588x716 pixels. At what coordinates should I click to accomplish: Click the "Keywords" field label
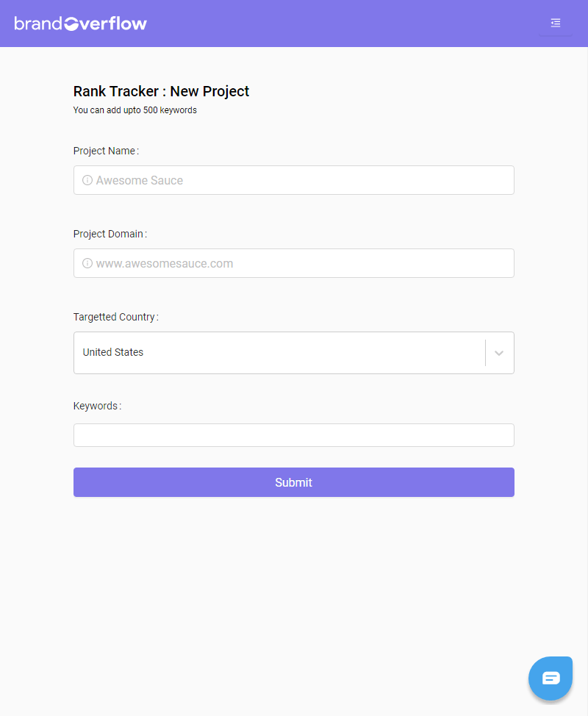pyautogui.click(x=96, y=406)
